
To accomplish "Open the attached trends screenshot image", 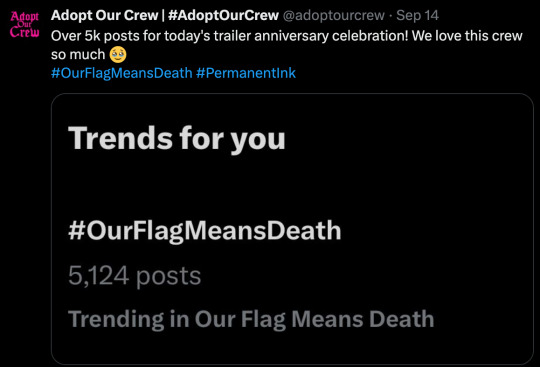I will tap(292, 229).
